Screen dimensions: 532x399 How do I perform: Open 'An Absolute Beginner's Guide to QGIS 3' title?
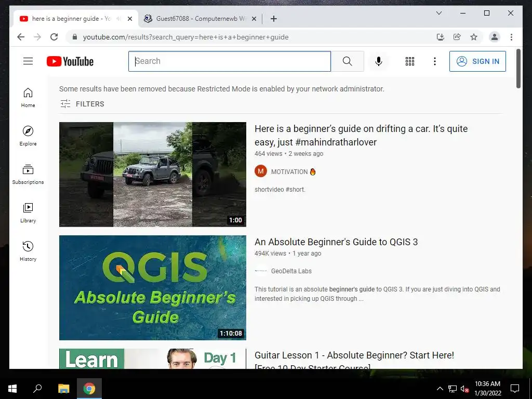coord(336,242)
